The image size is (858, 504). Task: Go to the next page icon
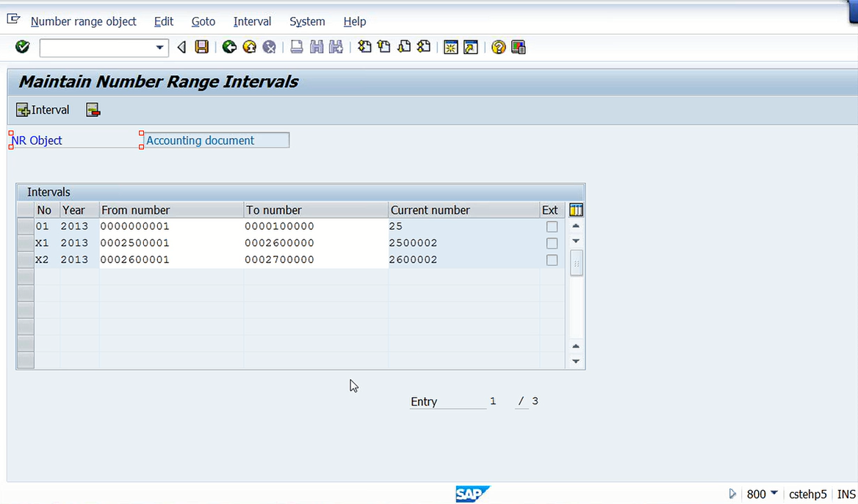[x=404, y=47]
